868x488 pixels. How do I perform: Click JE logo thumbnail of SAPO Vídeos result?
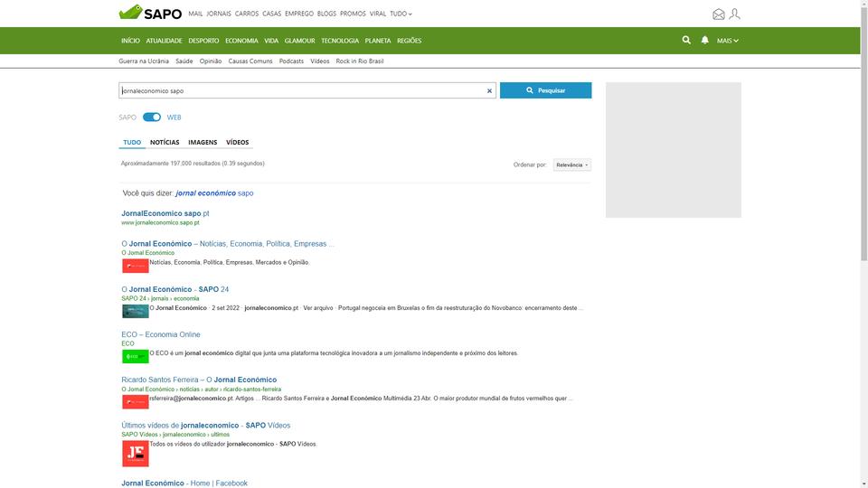click(136, 453)
